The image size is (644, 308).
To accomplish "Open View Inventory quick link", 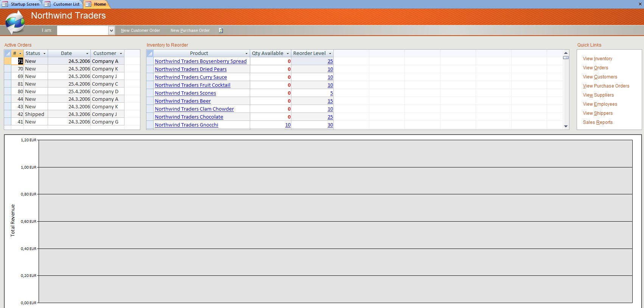I will (x=597, y=59).
